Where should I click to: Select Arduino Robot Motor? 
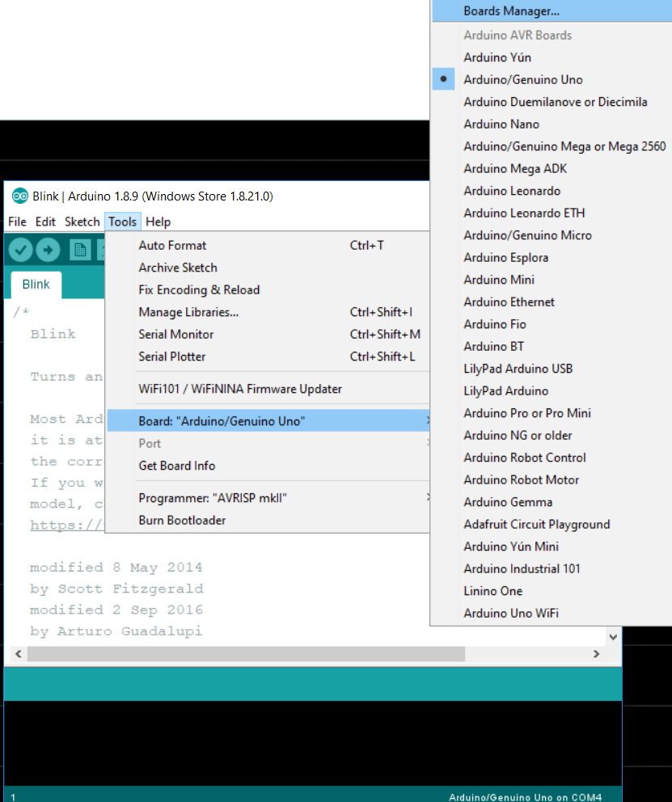coord(552,479)
